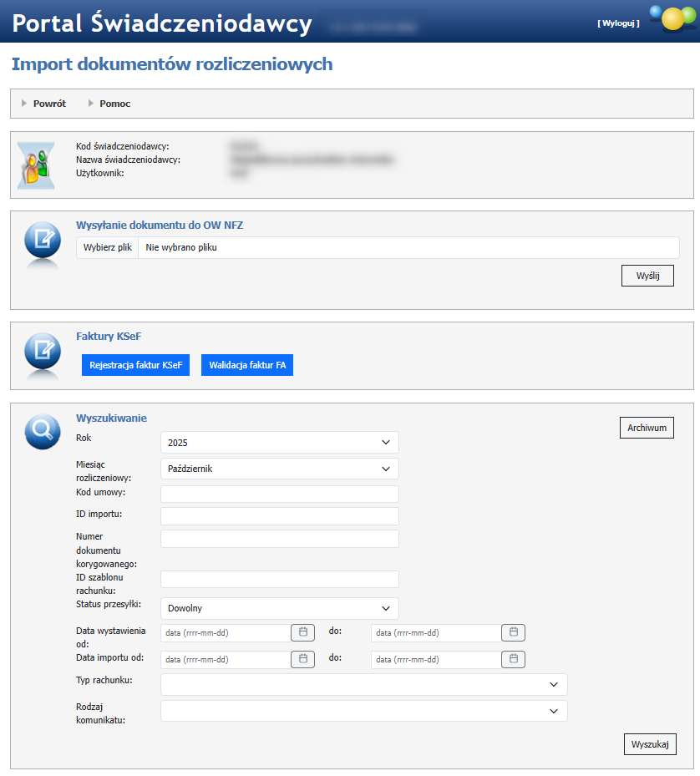Open calendar picker for Data importu do
The image size is (700, 776).
coord(513,659)
